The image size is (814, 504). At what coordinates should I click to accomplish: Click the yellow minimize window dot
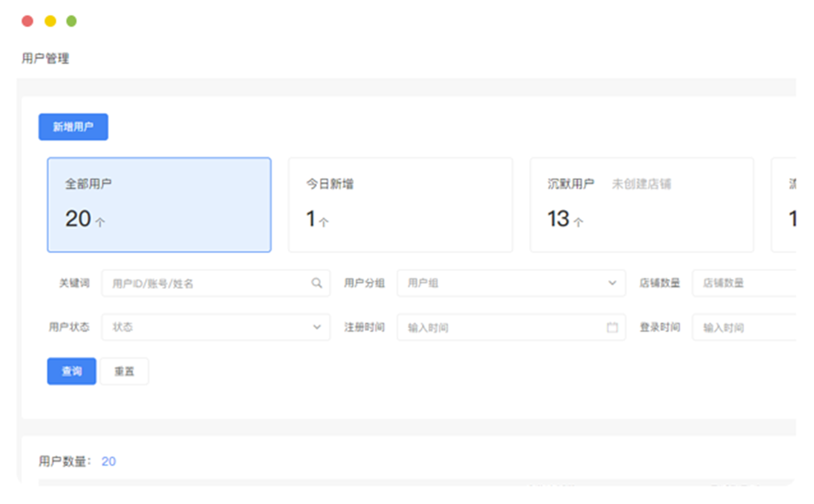pos(50,21)
